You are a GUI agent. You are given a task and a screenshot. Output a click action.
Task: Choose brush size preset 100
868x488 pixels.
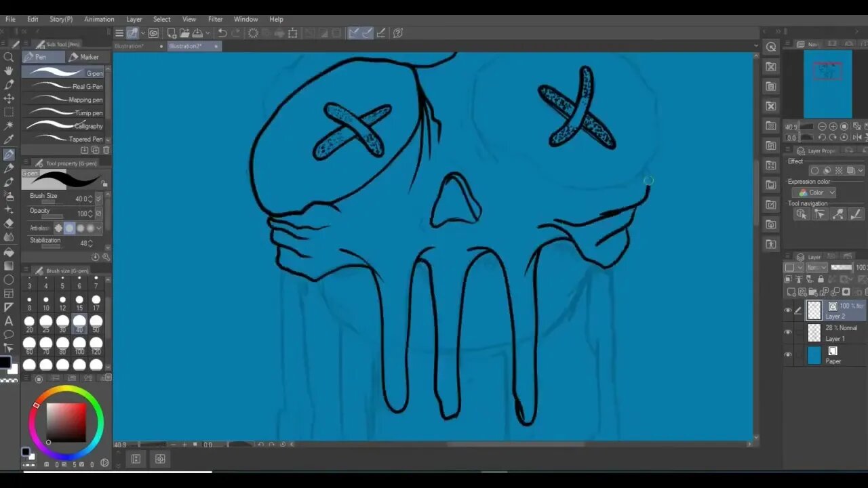pyautogui.click(x=79, y=346)
